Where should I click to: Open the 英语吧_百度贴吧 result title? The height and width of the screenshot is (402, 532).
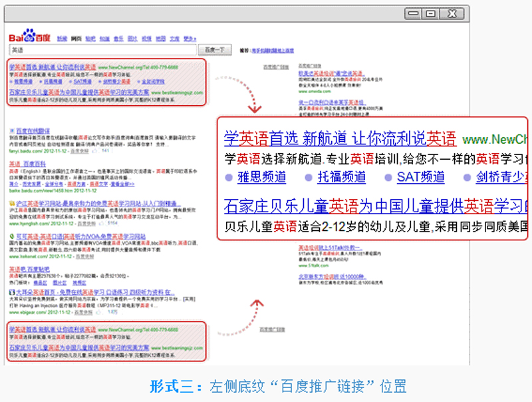point(29,270)
